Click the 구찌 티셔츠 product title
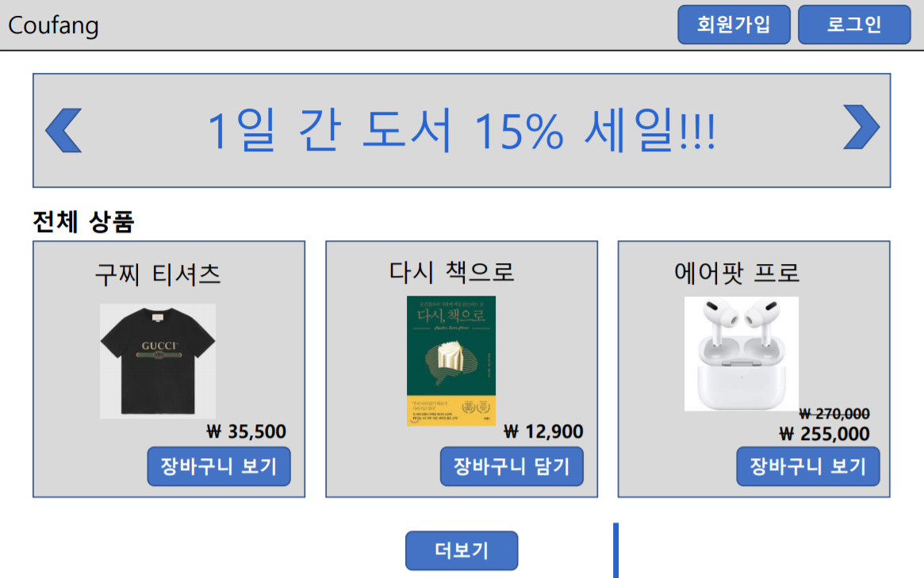 pyautogui.click(x=157, y=274)
